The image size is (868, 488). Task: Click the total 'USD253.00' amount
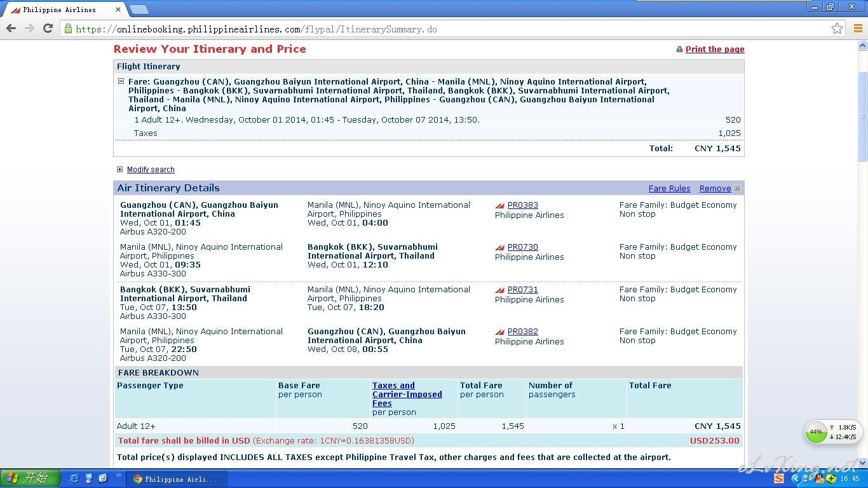(714, 441)
